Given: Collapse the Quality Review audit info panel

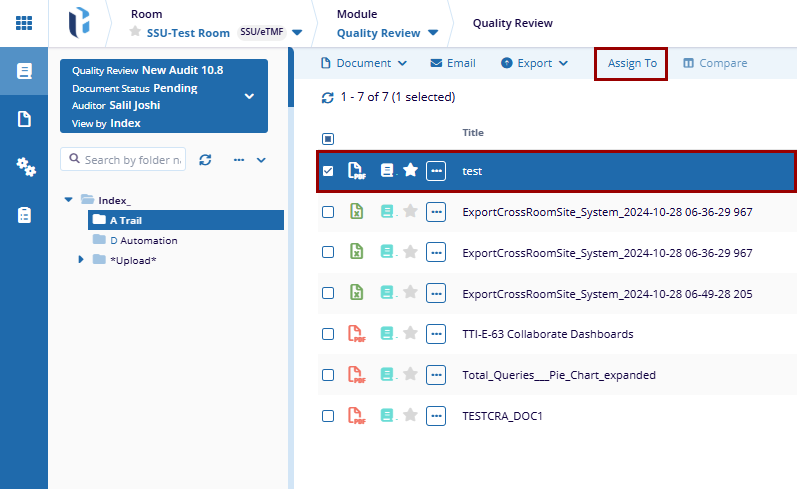Looking at the screenshot, I should 249,96.
